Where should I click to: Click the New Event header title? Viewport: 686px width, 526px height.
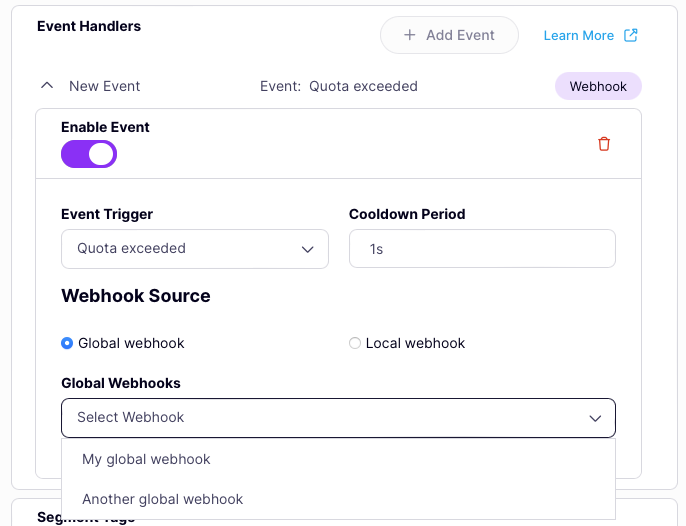click(105, 86)
